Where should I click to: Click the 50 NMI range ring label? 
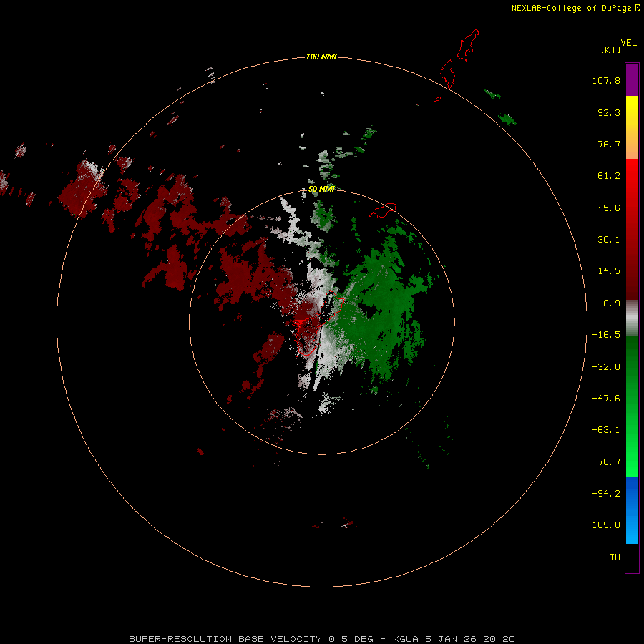(321, 189)
